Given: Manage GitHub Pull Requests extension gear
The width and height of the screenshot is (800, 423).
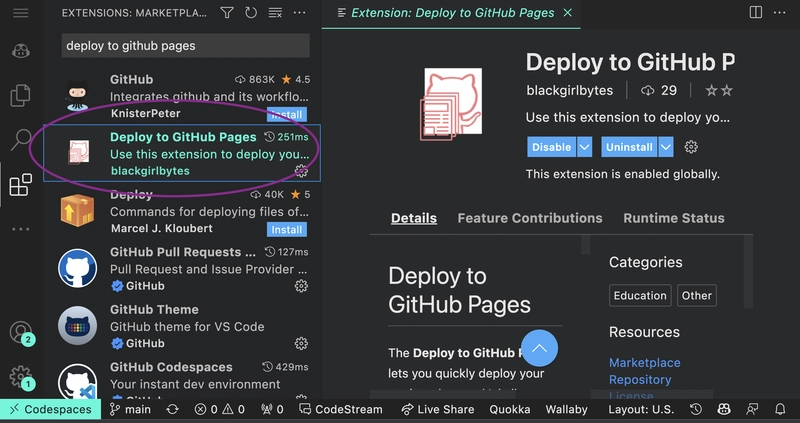Looking at the screenshot, I should 301,286.
